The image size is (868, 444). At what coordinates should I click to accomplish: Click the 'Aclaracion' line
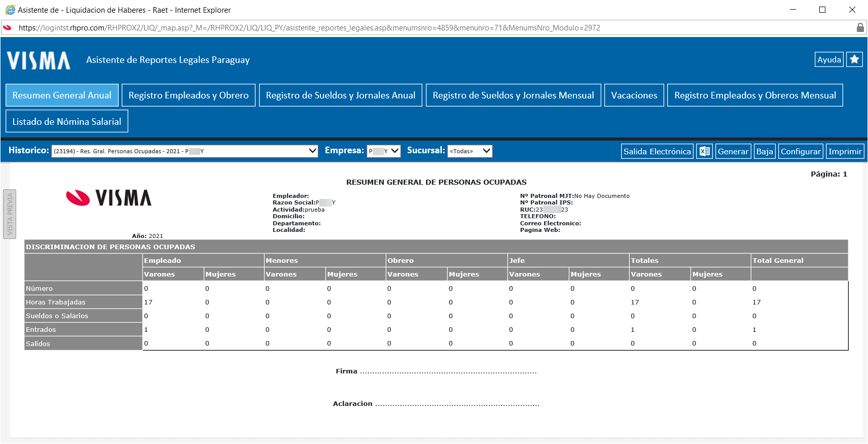tap(436, 403)
